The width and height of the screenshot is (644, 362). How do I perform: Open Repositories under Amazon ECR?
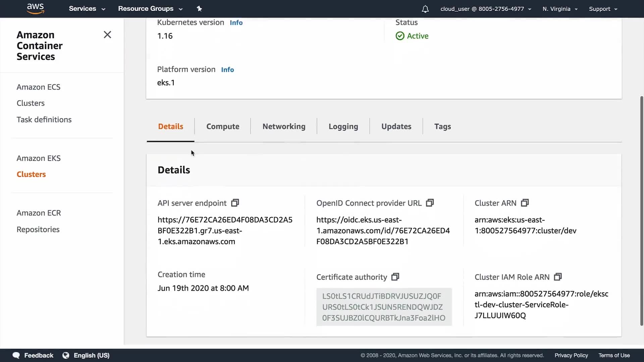coord(38,230)
